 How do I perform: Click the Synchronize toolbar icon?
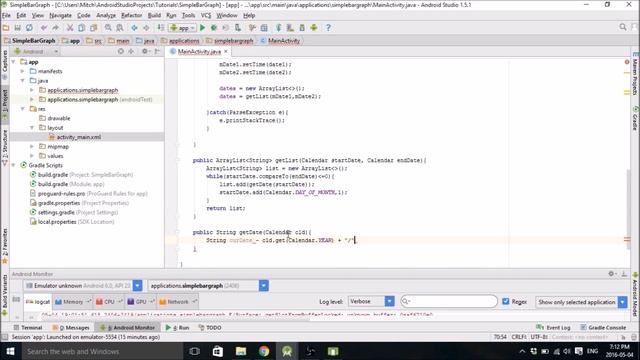point(29,28)
